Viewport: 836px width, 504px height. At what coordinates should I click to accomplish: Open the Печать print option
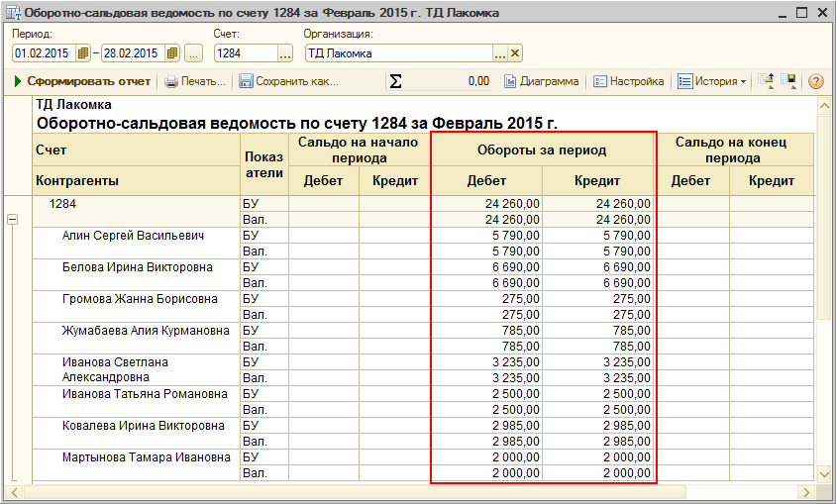pyautogui.click(x=195, y=81)
